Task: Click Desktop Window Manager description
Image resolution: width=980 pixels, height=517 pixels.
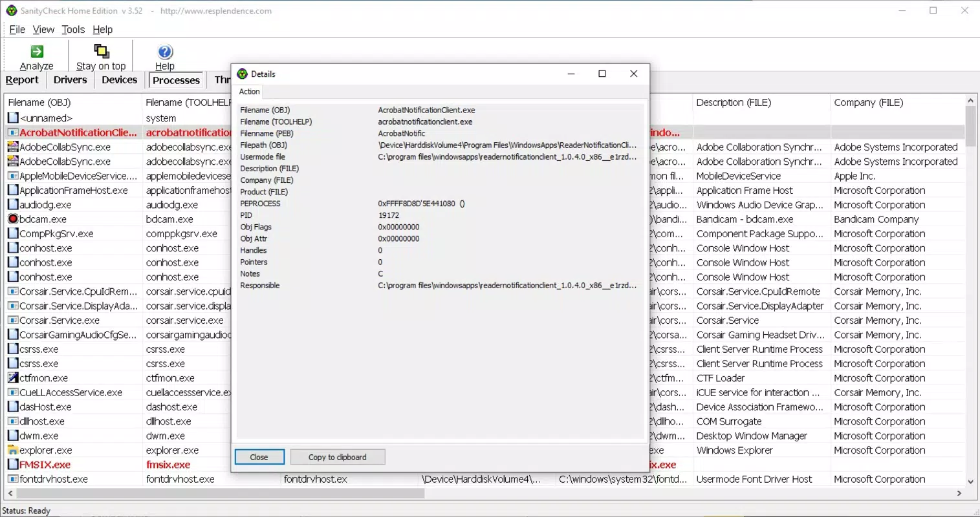Action: [752, 436]
